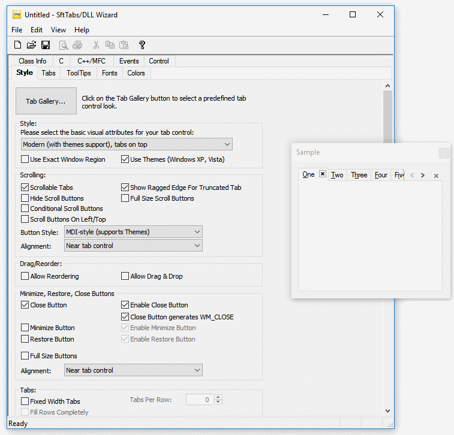
Task: Open the Minimize/Restore/Close Alignment dropdown
Action: tap(133, 370)
